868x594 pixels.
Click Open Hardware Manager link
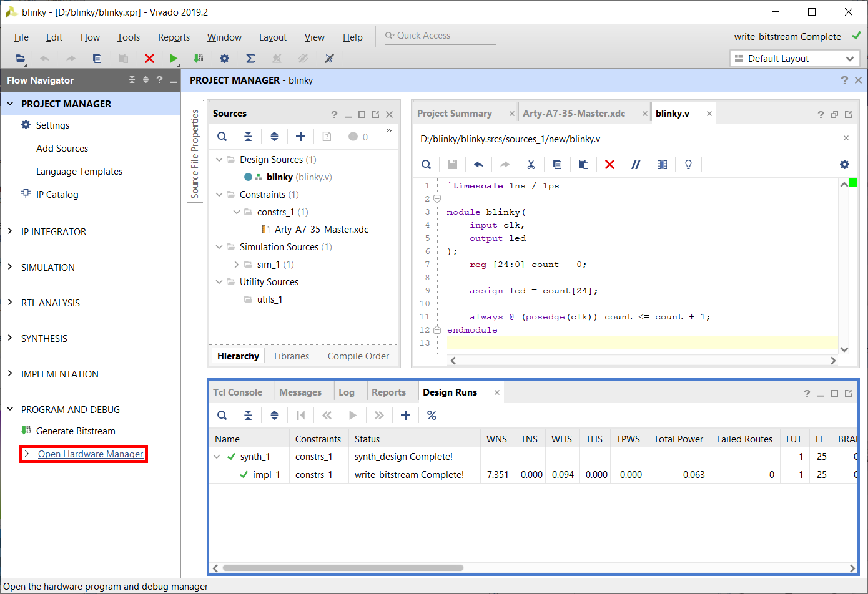[91, 454]
